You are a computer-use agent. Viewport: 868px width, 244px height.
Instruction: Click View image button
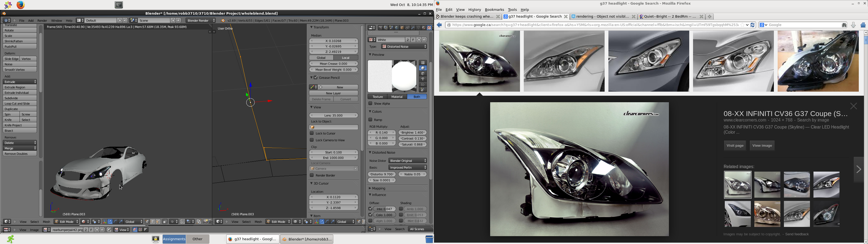(762, 146)
